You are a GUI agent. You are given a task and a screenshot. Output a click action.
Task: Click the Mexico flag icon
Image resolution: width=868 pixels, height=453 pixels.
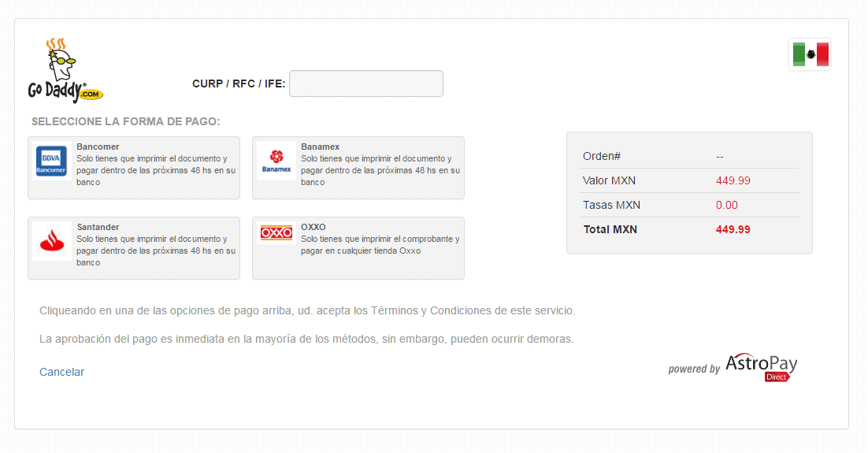click(810, 54)
